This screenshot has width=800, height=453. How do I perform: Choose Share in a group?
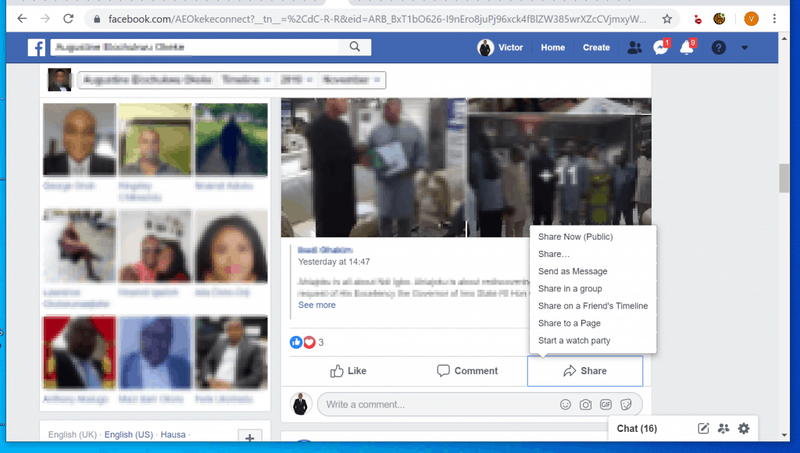tap(570, 289)
